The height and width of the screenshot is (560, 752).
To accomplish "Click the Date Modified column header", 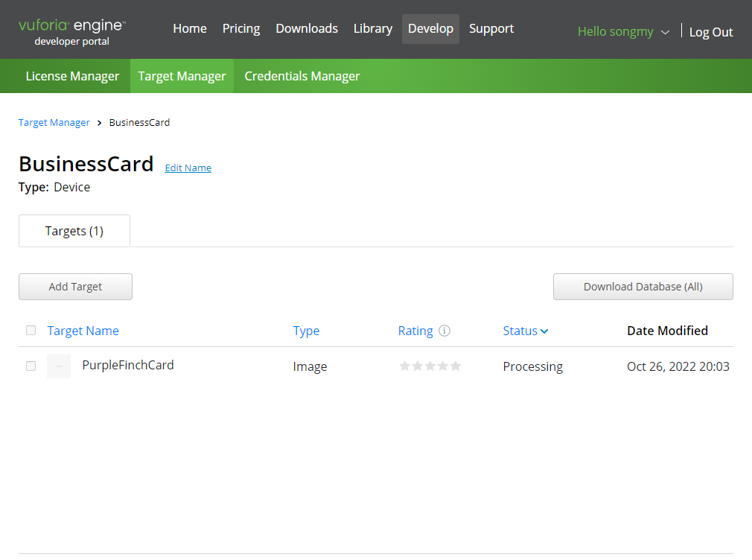I will pyautogui.click(x=667, y=331).
